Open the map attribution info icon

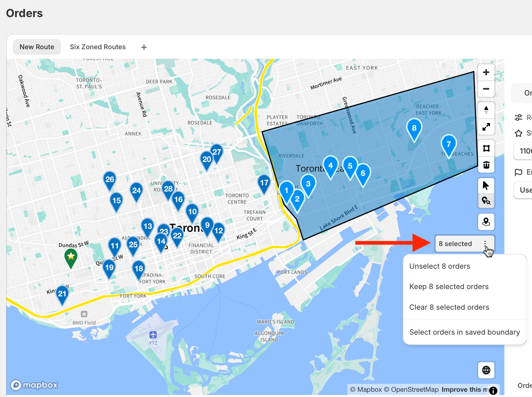coord(493,390)
